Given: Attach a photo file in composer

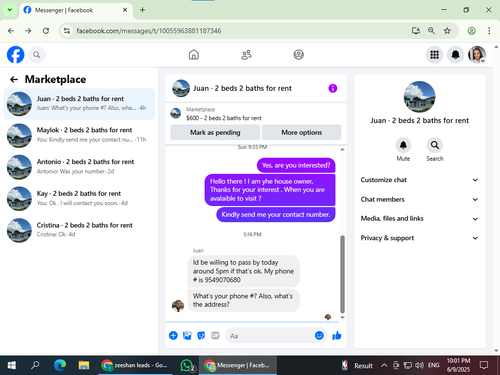Looking at the screenshot, I should 187,335.
